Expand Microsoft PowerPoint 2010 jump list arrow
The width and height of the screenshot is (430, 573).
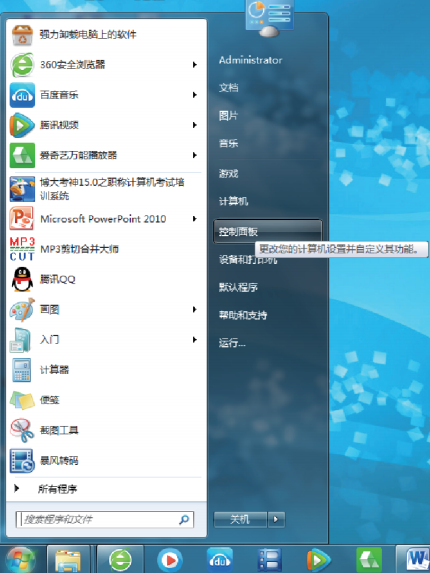point(195,219)
